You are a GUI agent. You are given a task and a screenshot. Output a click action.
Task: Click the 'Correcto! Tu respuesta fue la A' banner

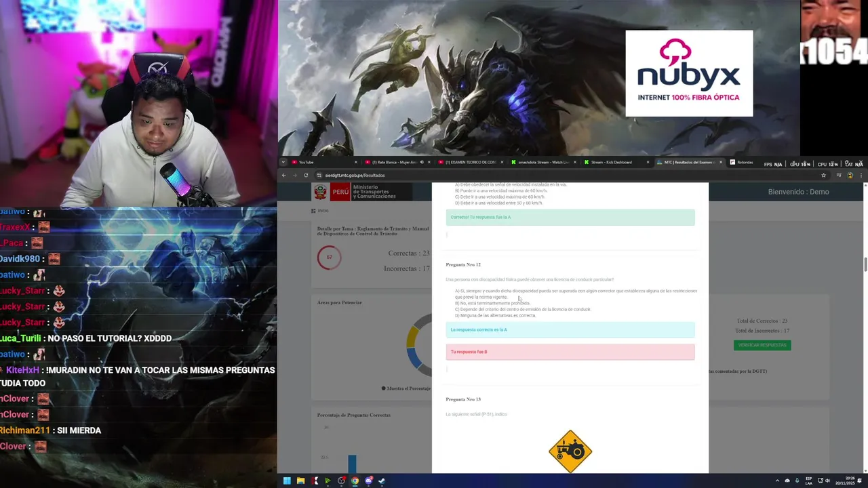[x=570, y=217]
